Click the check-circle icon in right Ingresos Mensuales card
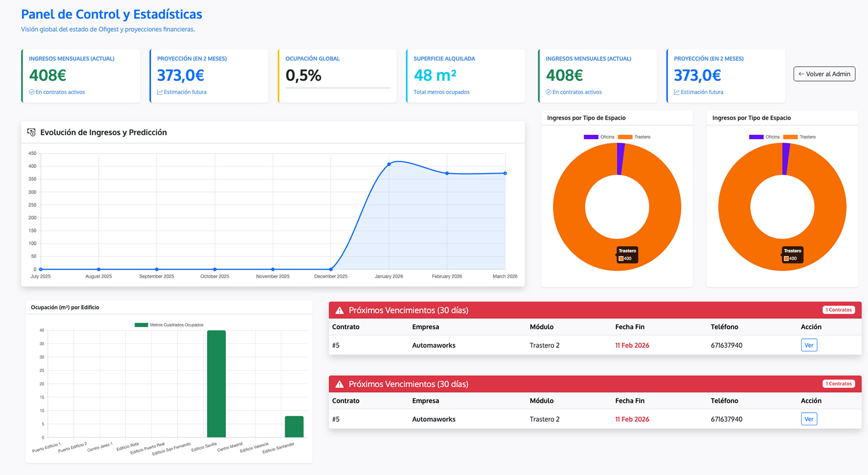This screenshot has height=475, width=868. click(x=549, y=92)
